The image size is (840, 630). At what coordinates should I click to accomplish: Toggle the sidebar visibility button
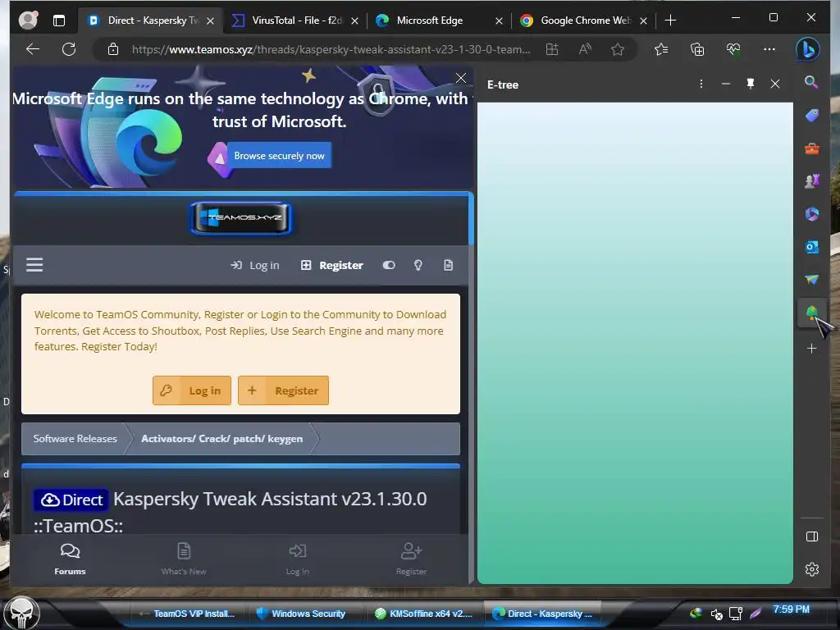coord(811,536)
